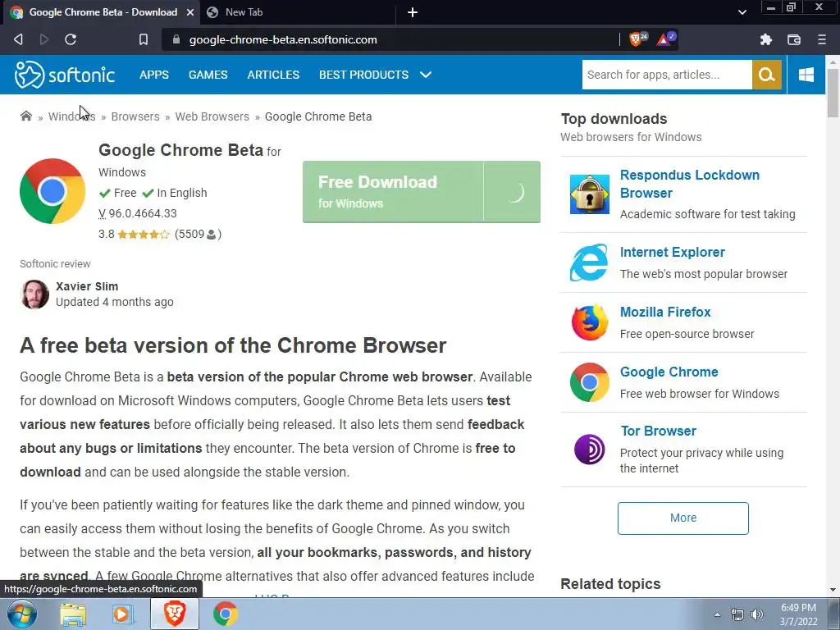Click in the Search for apps field

[x=667, y=75]
